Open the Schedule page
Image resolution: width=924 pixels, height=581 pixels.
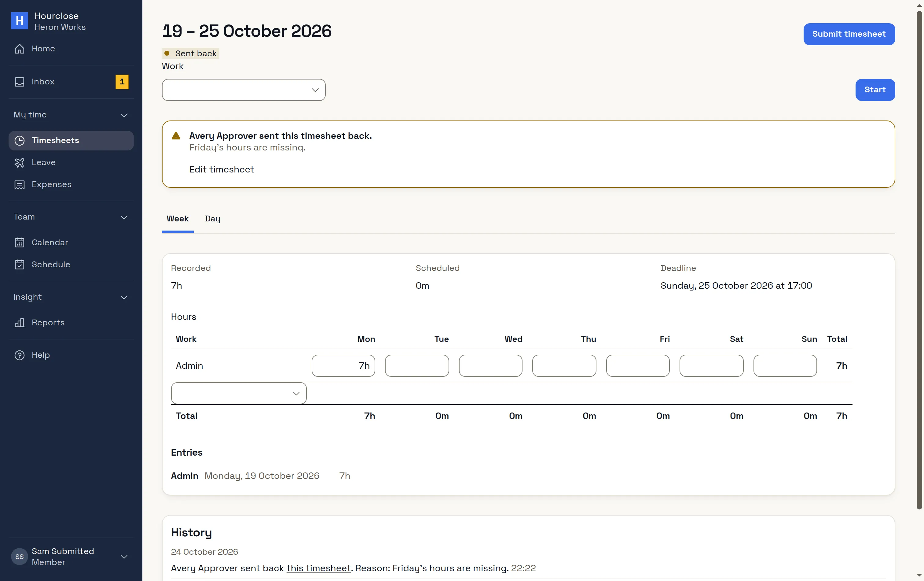click(x=71, y=265)
